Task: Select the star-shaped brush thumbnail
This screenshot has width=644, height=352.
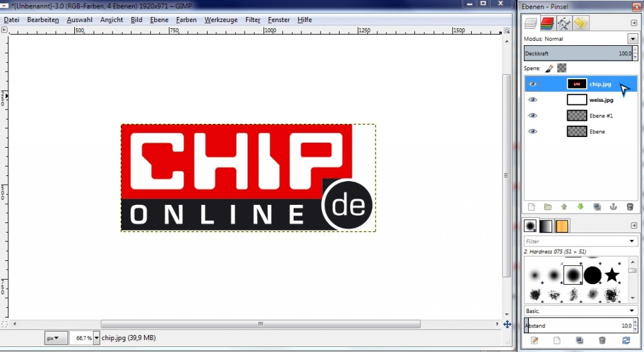Action: [x=612, y=275]
